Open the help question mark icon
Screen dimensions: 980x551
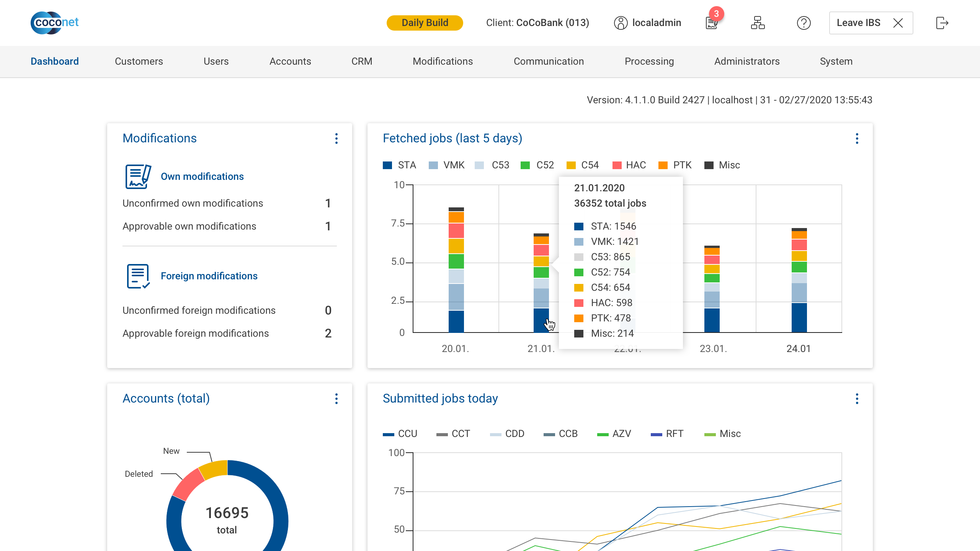[x=804, y=23]
